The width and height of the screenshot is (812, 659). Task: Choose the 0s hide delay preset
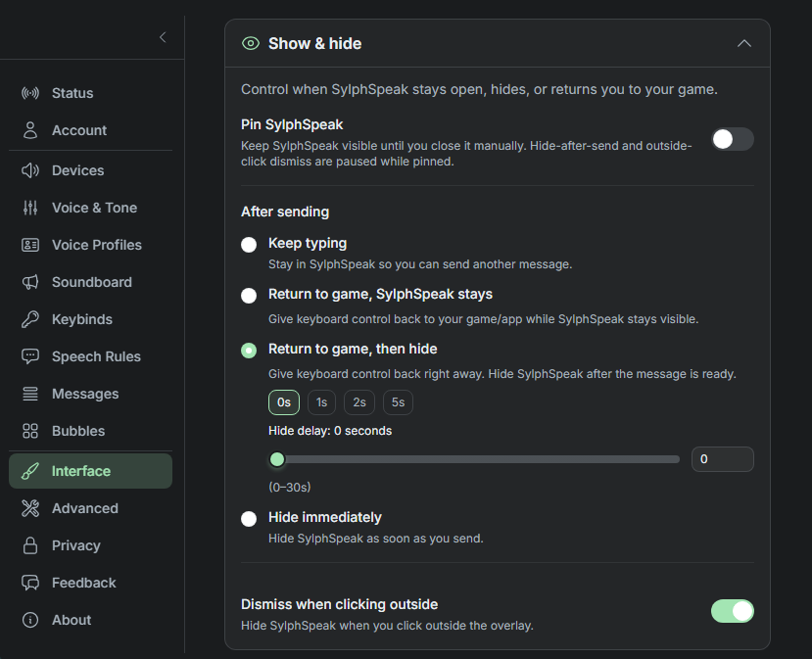pos(284,402)
